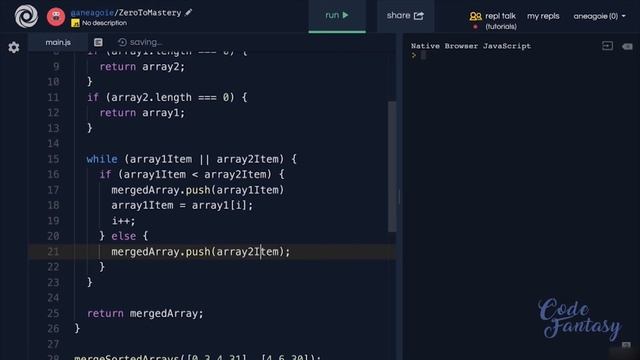Click line number 25 in gutter
The height and width of the screenshot is (360, 640).
(x=53, y=313)
